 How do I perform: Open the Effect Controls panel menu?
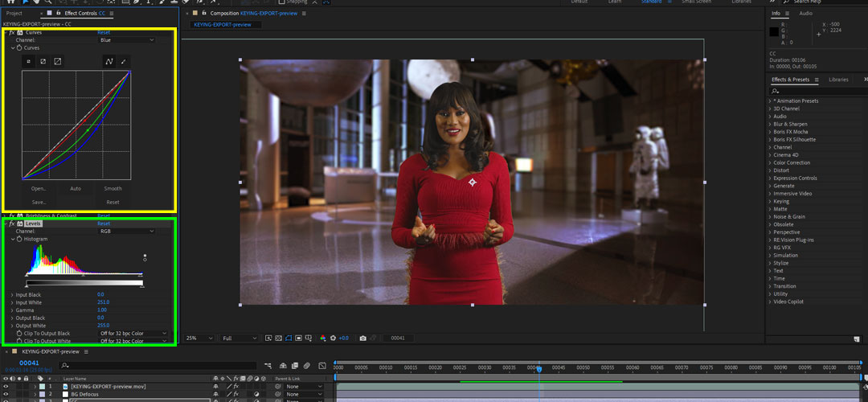[112, 14]
